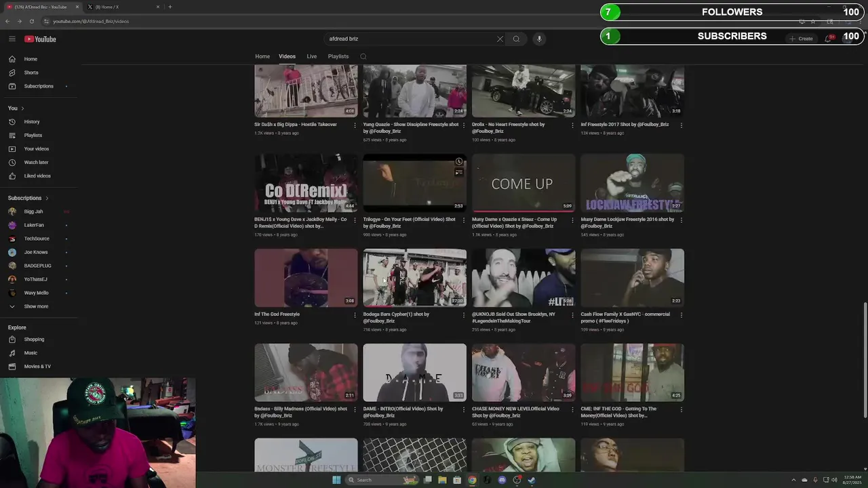The image size is (868, 488).
Task: Open File Explorer from the taskbar
Action: coord(442,480)
